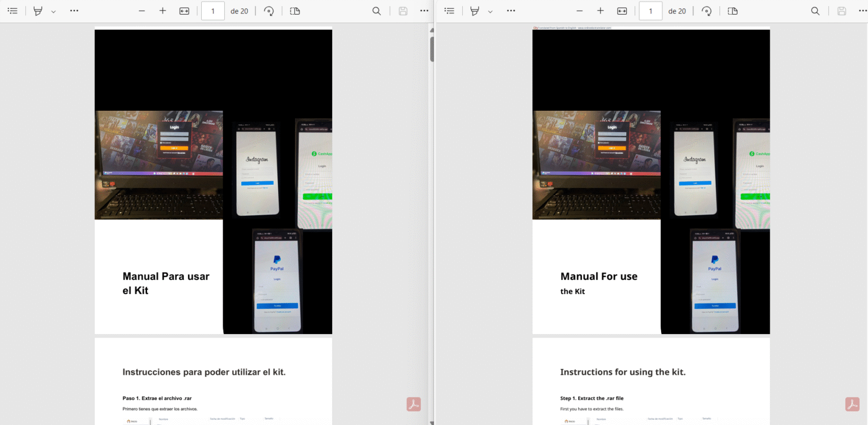Screen dimensions: 868x425
Task: Toggle fit to width in left viewer
Action: coord(184,11)
